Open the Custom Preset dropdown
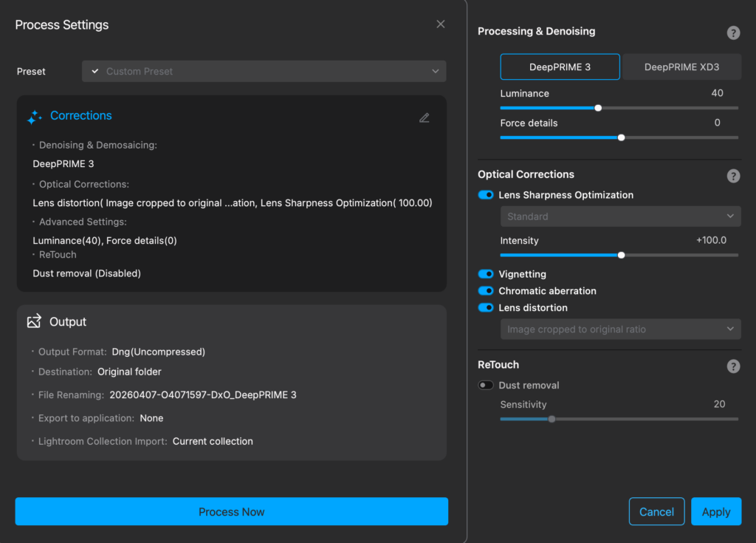Screen dimensions: 756x543 click(x=264, y=72)
